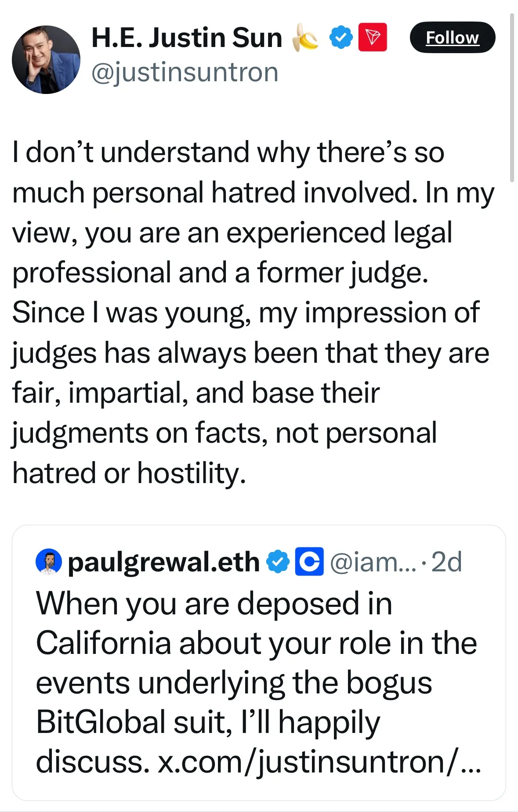The image size is (518, 812).
Task: Click the word BitGlobal in the quoted tweet
Action: point(101,722)
